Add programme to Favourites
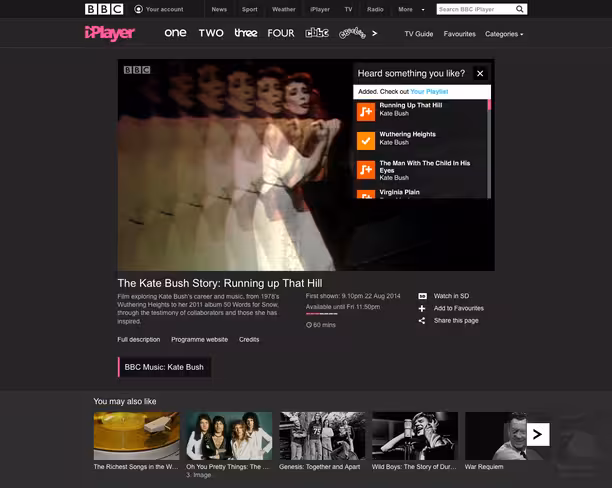The width and height of the screenshot is (612, 488). [459, 308]
